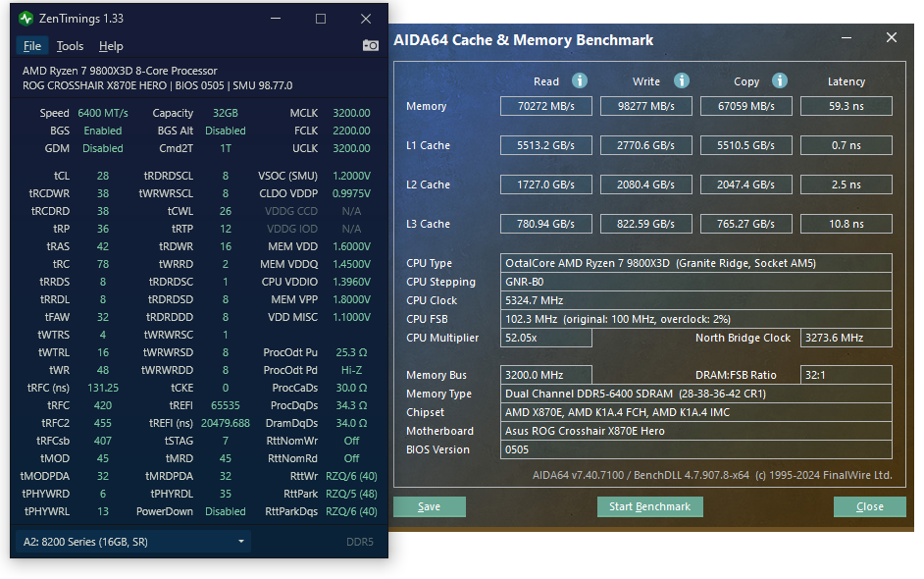Click the Memory Type Dual Channel DDR5-6400 field
924x579 pixels.
[696, 394]
